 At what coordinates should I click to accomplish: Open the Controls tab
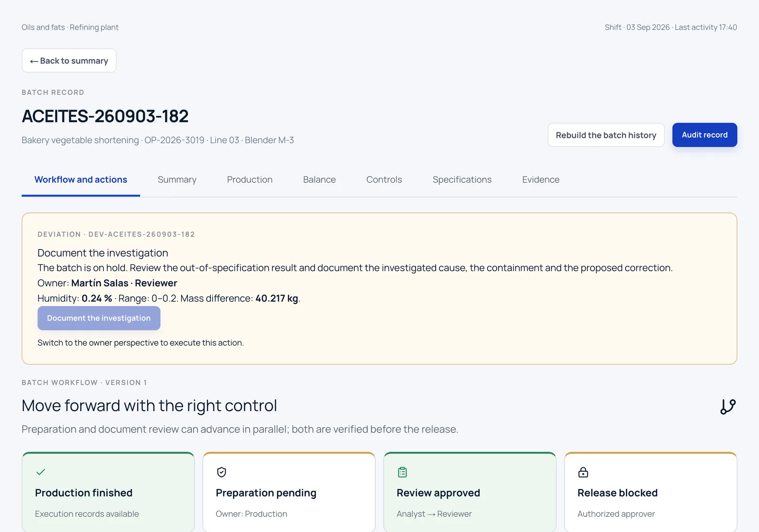click(384, 180)
